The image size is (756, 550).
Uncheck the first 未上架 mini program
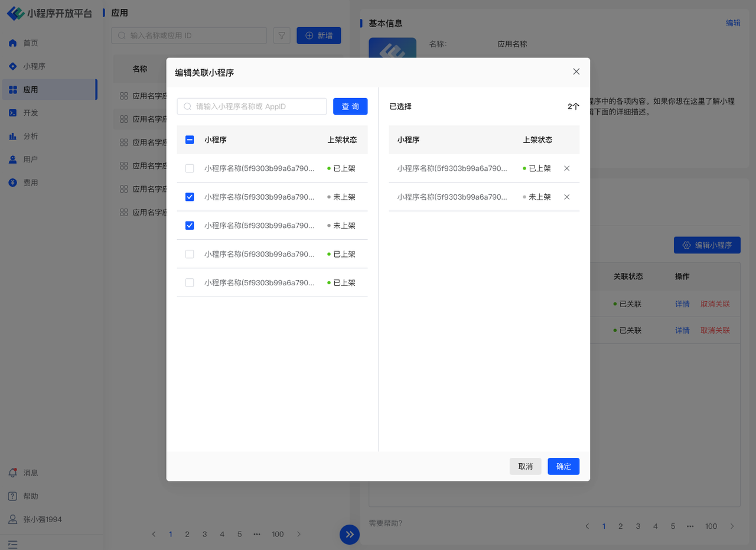point(190,197)
